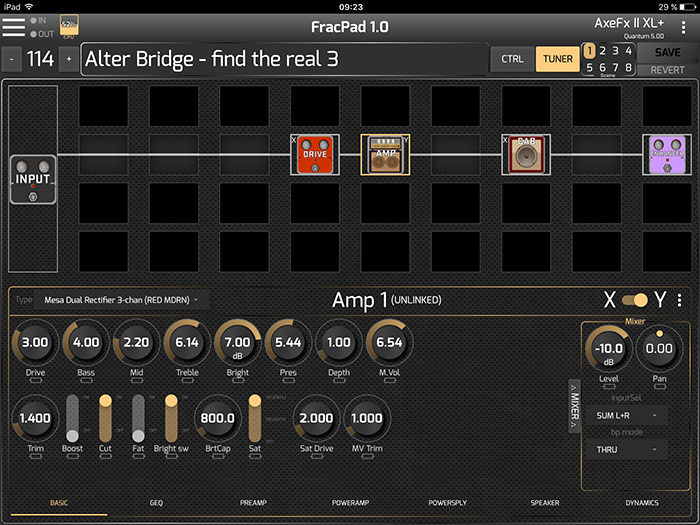Select the CAB block
700x525 pixels.
526,154
